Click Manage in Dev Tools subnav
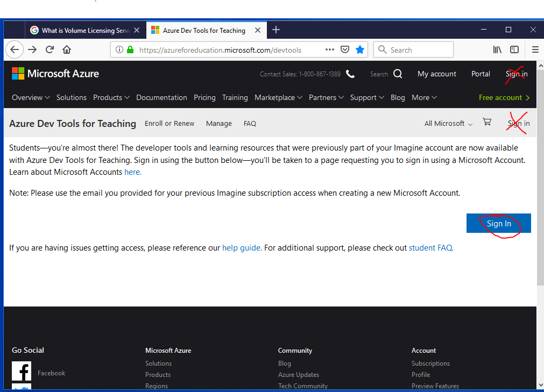 pyautogui.click(x=219, y=123)
